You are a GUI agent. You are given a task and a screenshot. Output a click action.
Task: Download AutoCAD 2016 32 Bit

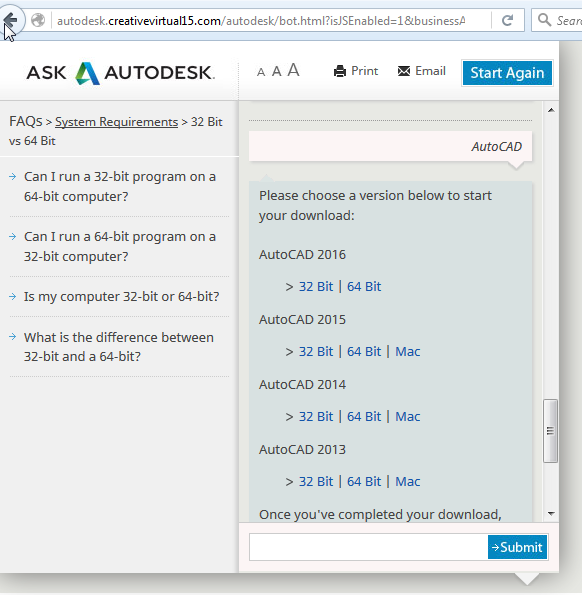point(316,286)
